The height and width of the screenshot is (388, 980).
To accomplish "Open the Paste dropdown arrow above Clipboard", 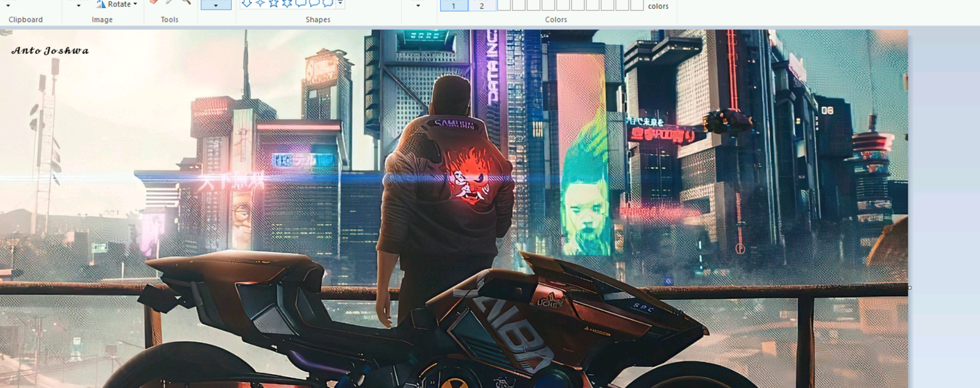I will coord(8,5).
